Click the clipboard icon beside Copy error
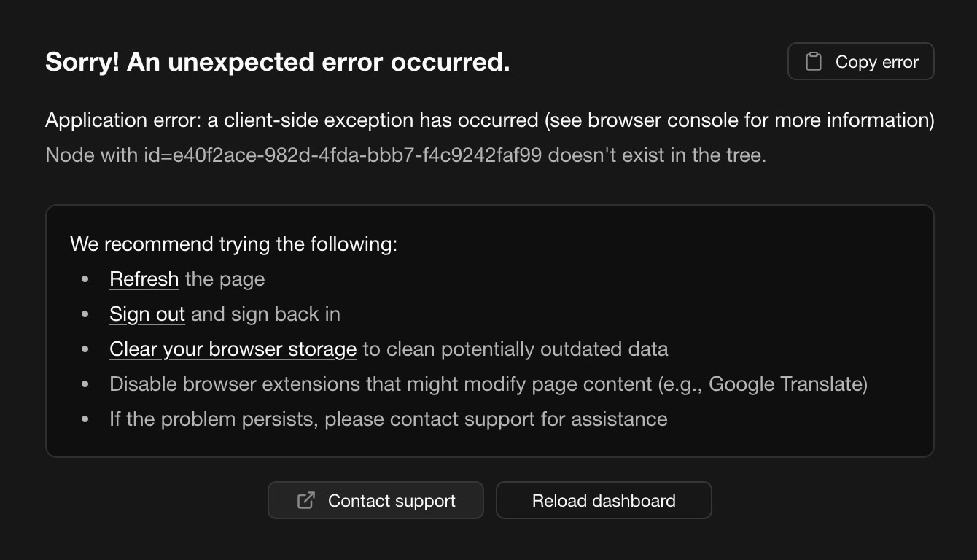The image size is (977, 560). point(813,62)
